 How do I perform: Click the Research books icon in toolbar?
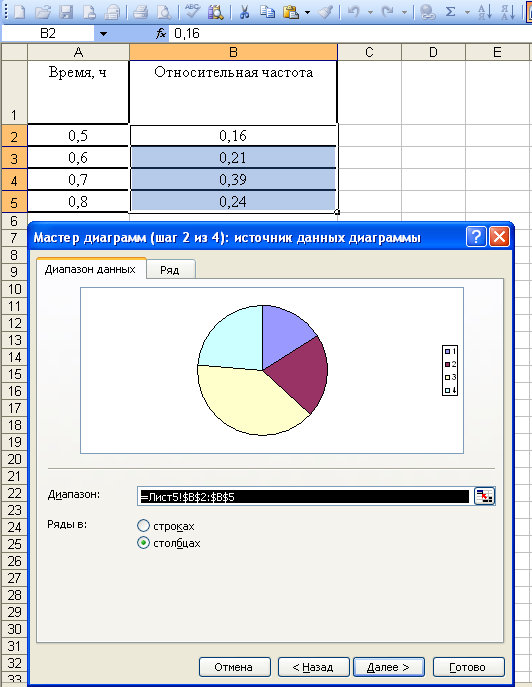216,12
